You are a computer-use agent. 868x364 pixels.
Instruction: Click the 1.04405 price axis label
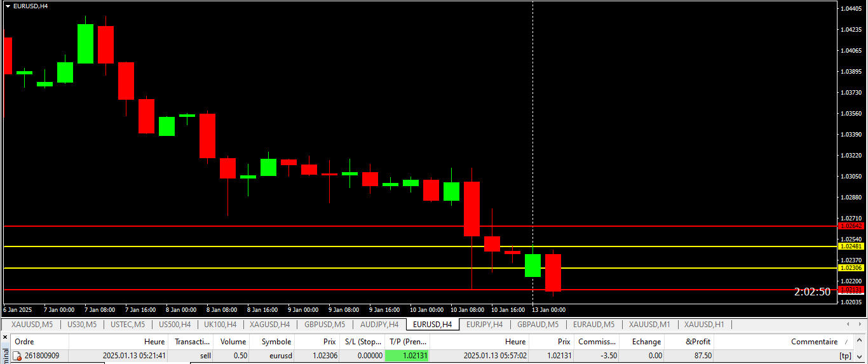click(851, 8)
